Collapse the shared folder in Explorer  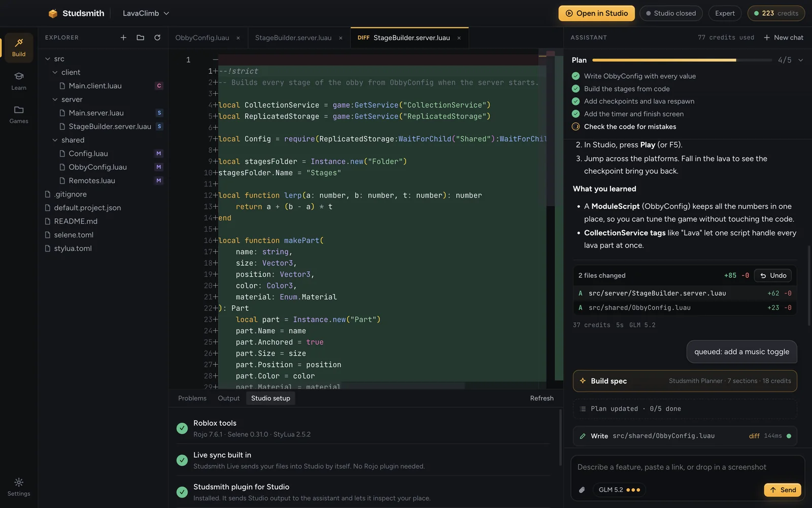tap(55, 140)
